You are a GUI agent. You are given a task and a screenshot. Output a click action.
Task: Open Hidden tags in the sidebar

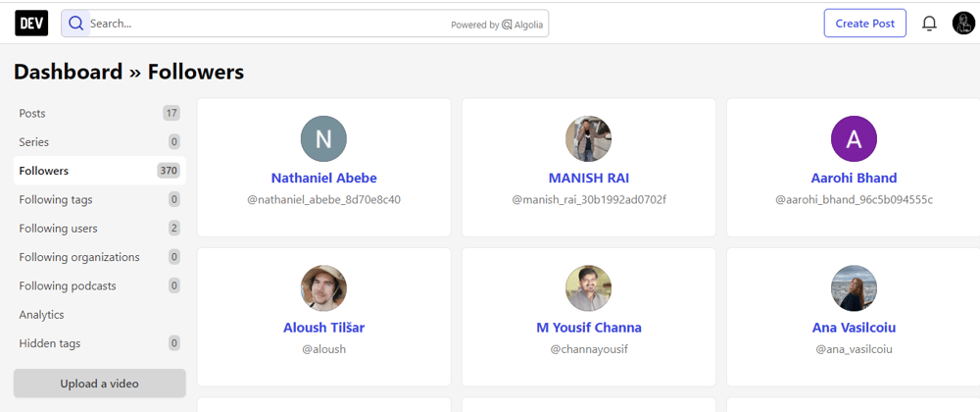[99, 343]
